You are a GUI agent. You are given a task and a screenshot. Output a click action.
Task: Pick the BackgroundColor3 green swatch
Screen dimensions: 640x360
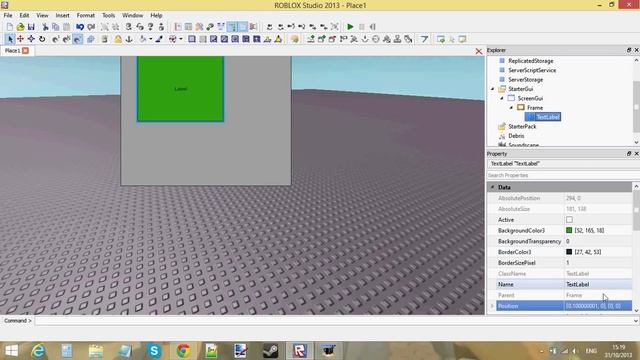[569, 231]
